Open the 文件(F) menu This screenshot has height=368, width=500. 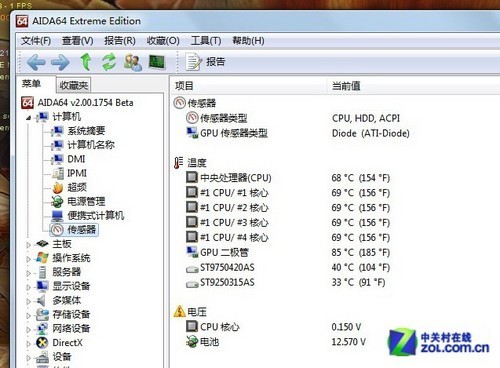(x=36, y=41)
